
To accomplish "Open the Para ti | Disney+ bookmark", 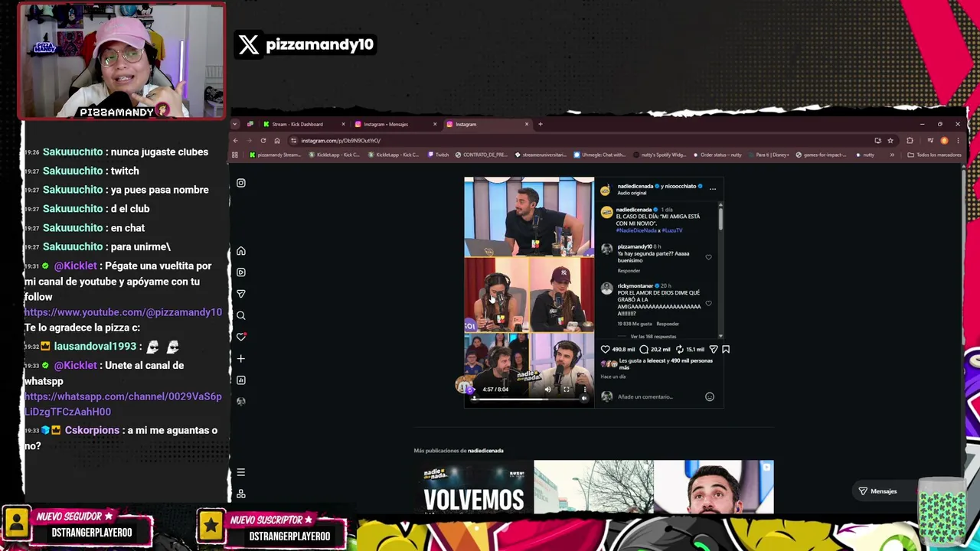I will 769,155.
